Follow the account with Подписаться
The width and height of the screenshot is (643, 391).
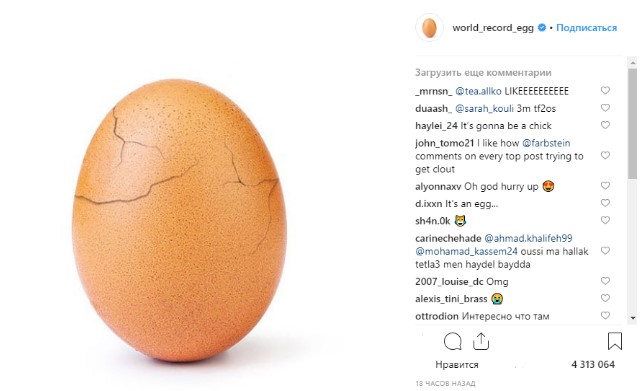pyautogui.click(x=586, y=28)
